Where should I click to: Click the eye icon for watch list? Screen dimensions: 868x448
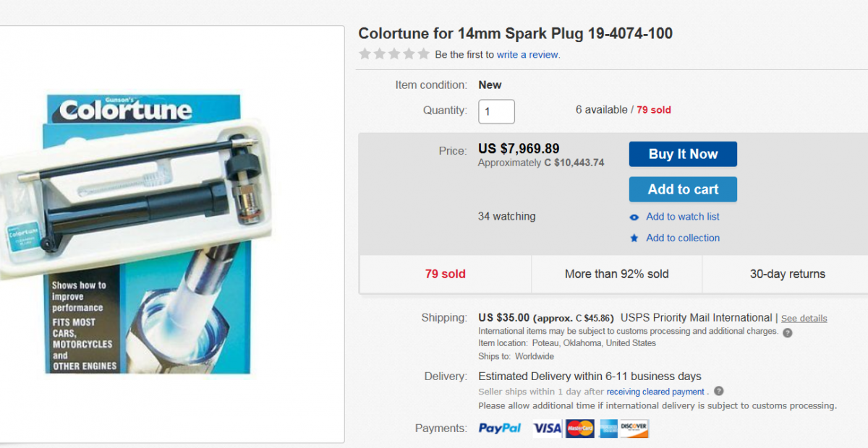[634, 217]
